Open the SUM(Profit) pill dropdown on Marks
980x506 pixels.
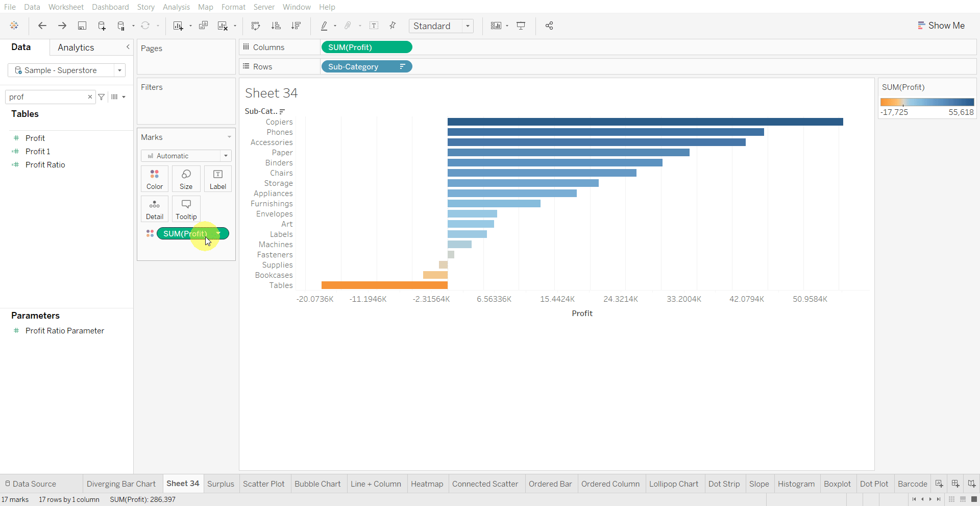point(218,233)
